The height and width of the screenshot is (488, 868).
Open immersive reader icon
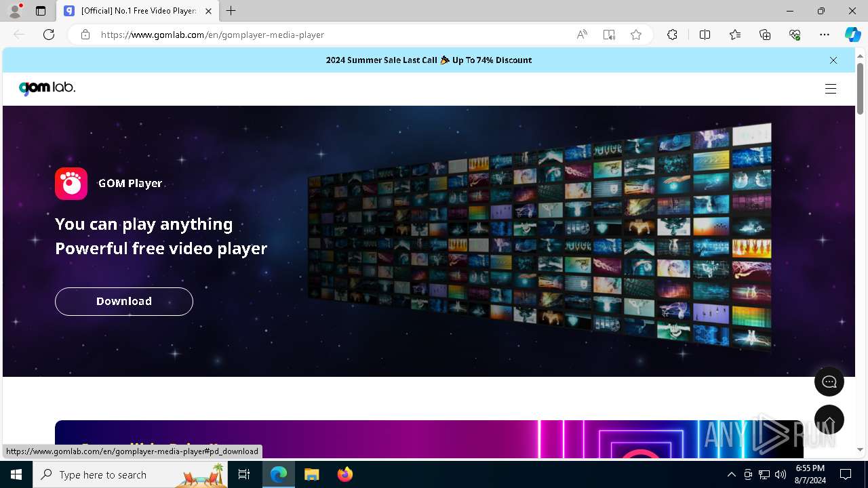(x=609, y=35)
